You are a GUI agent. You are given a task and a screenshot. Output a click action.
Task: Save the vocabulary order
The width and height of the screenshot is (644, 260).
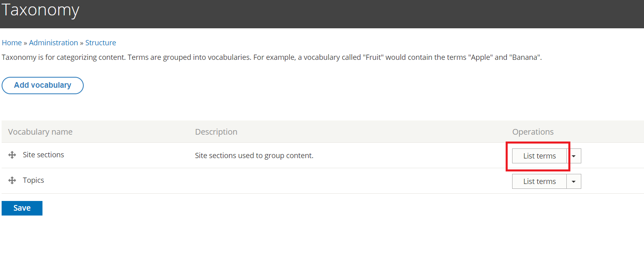pyautogui.click(x=22, y=208)
